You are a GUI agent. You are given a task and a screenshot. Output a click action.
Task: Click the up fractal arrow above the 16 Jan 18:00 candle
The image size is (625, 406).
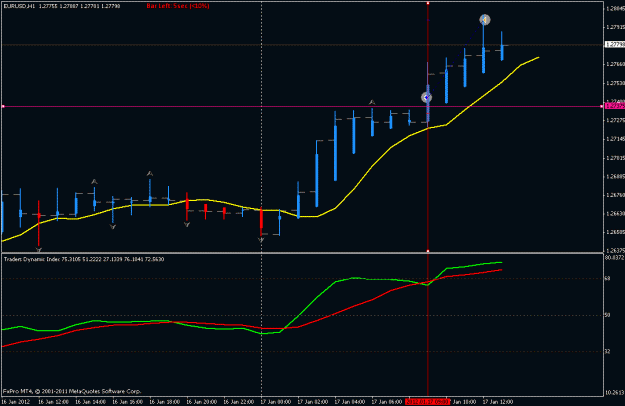click(150, 174)
